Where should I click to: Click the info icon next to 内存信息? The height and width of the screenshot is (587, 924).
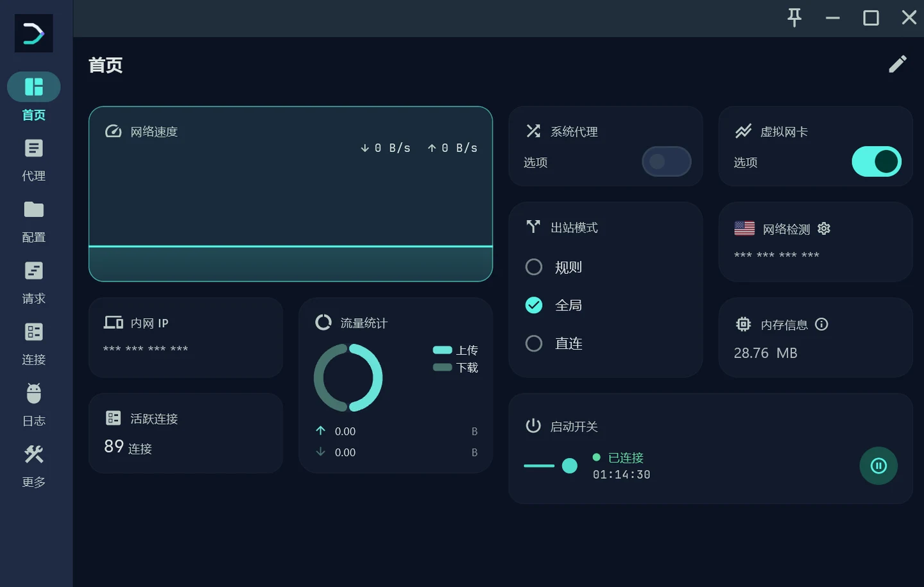pos(821,324)
